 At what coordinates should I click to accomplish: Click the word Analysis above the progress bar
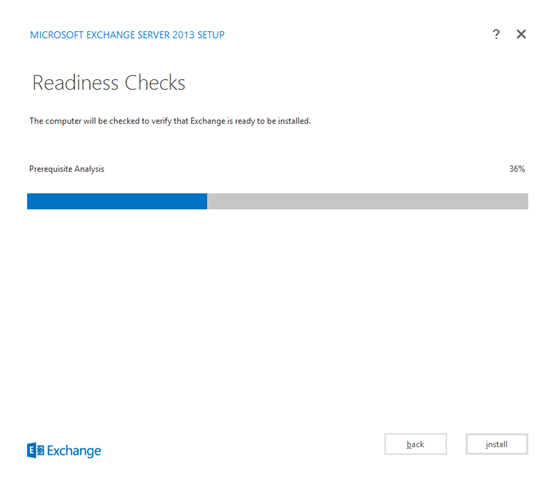(x=89, y=169)
